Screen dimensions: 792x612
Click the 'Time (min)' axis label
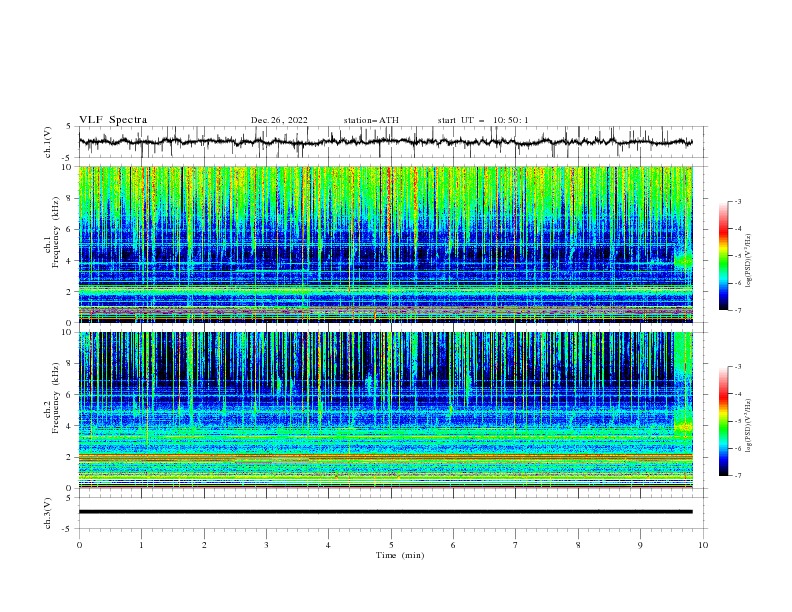coord(400,555)
